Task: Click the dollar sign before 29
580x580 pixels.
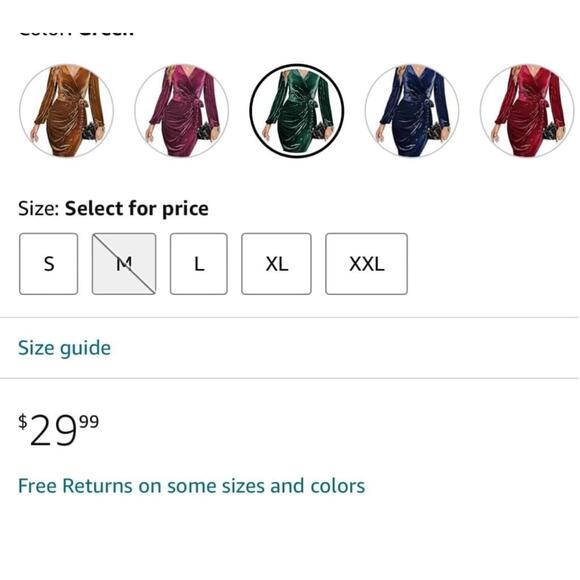Action: [x=23, y=422]
